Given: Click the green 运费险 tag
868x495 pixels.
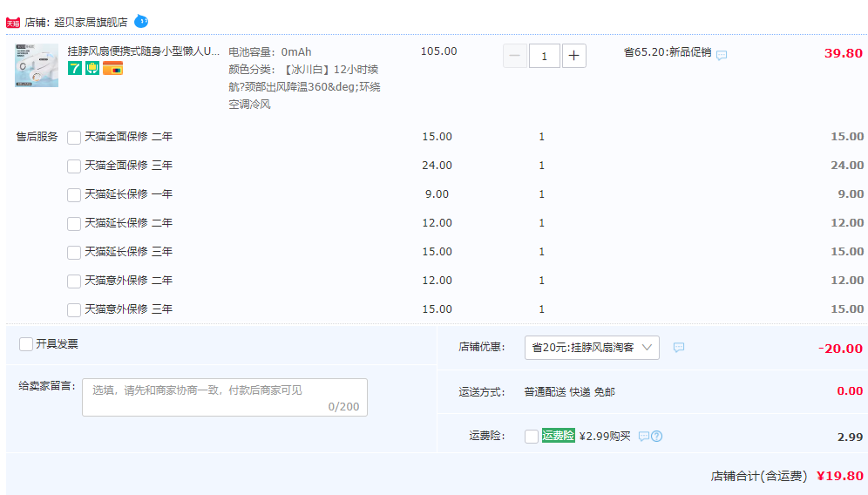Looking at the screenshot, I should 558,436.
